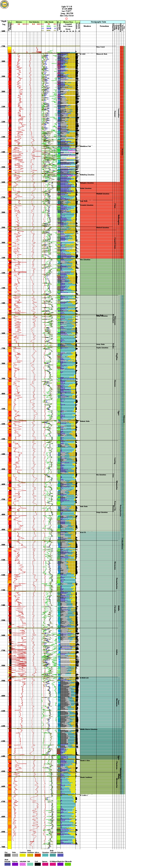Image resolution: width=163 pixels, height=868 pixels.
Task: Select the Gypsum legend swatch
Action: [x=15, y=864]
